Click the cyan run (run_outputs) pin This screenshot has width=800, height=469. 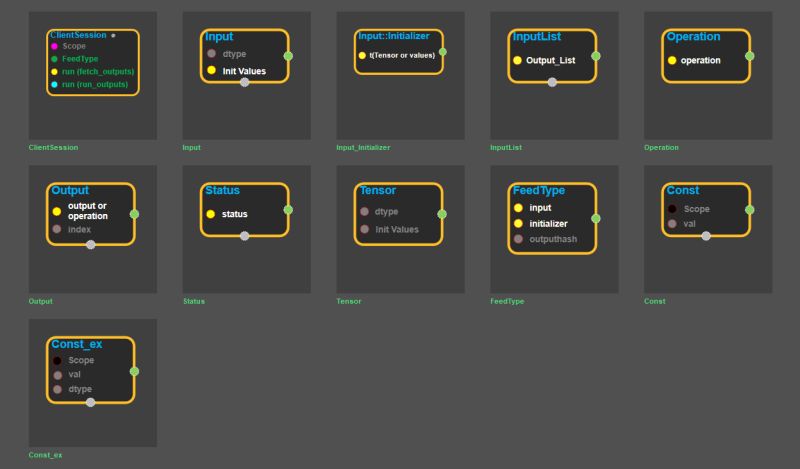click(54, 85)
